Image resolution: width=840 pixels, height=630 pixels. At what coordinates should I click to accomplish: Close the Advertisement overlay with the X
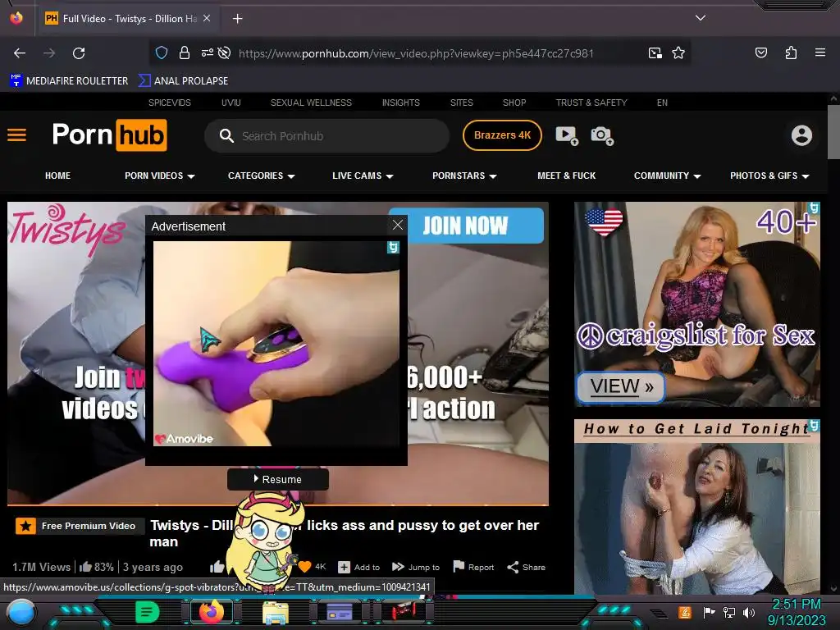pyautogui.click(x=398, y=225)
